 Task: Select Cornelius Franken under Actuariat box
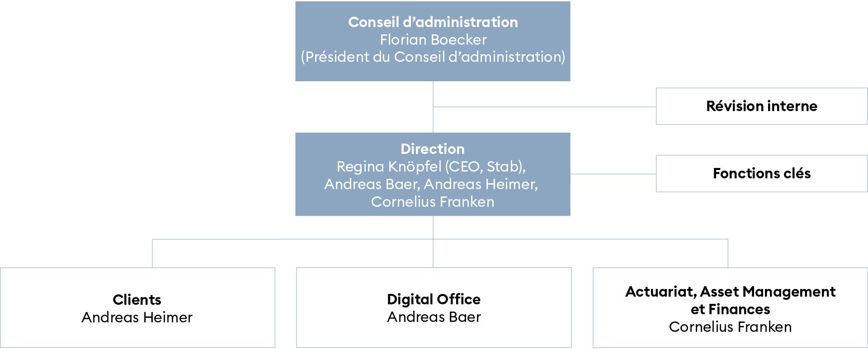(730, 327)
